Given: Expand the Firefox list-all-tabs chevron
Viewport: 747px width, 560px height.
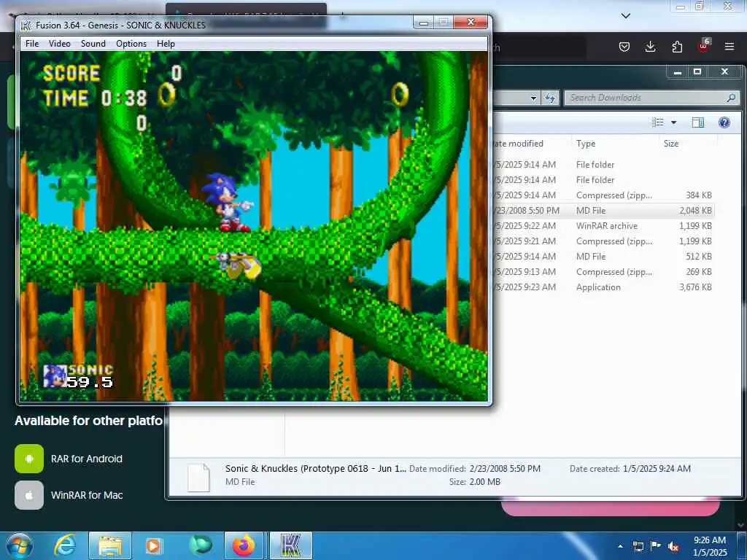Looking at the screenshot, I should pyautogui.click(x=626, y=16).
